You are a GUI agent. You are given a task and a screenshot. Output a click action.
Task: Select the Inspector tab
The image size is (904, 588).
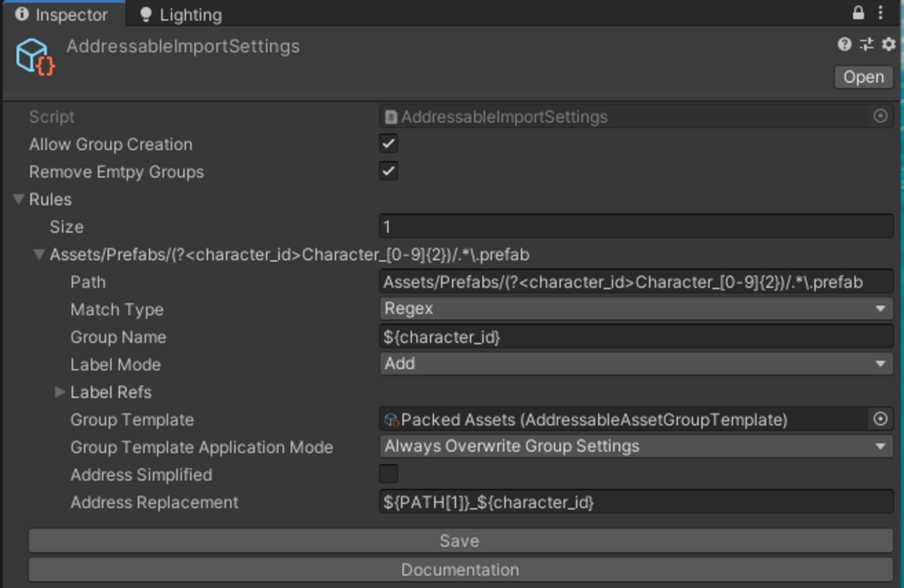65,13
